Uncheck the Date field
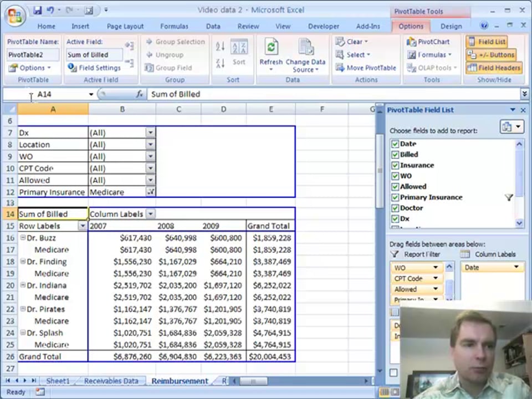The image size is (532, 399). click(395, 144)
